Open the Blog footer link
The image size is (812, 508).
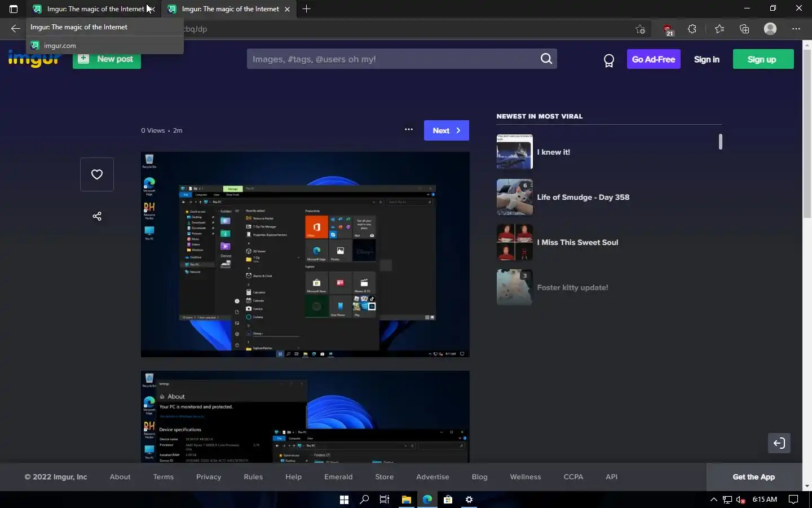(x=480, y=477)
